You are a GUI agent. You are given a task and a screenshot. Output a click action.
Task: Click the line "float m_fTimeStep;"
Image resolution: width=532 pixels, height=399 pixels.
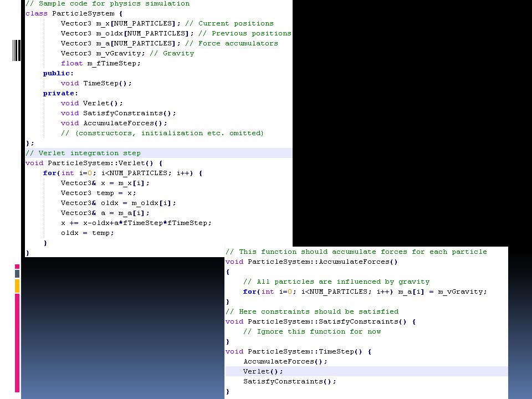(x=101, y=63)
